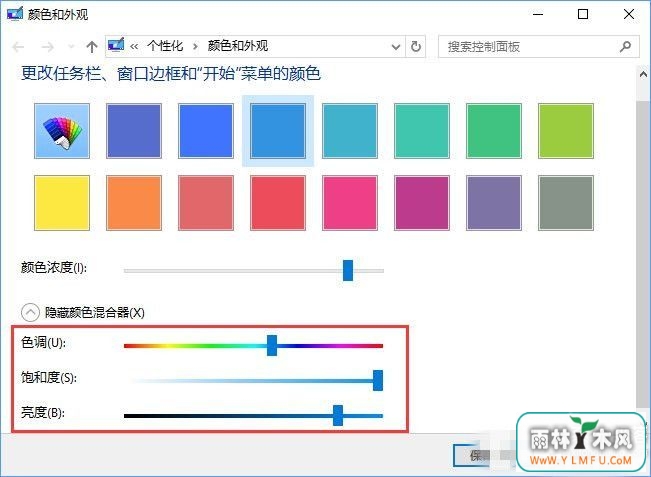Image resolution: width=651 pixels, height=477 pixels.
Task: Click the 搜索控制面板 search field
Action: 538,46
